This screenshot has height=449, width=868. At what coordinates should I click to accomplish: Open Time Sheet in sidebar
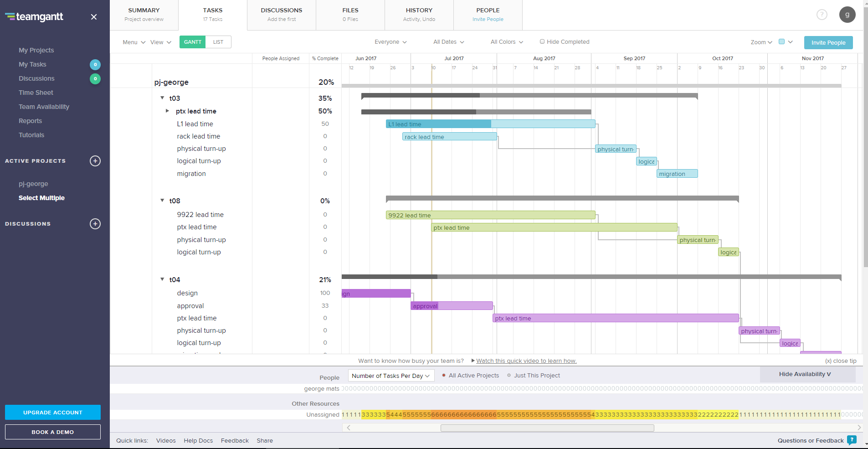tap(36, 93)
